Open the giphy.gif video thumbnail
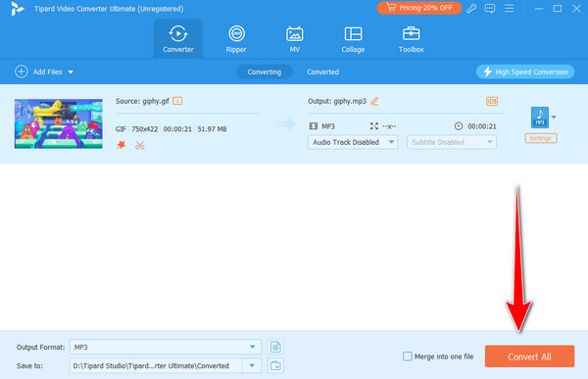This screenshot has height=379, width=588. pyautogui.click(x=59, y=123)
